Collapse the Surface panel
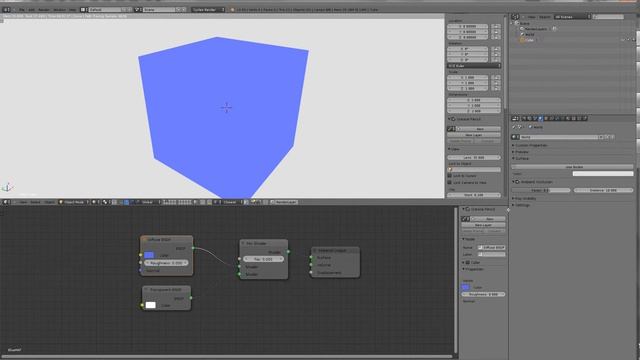 click(521, 158)
